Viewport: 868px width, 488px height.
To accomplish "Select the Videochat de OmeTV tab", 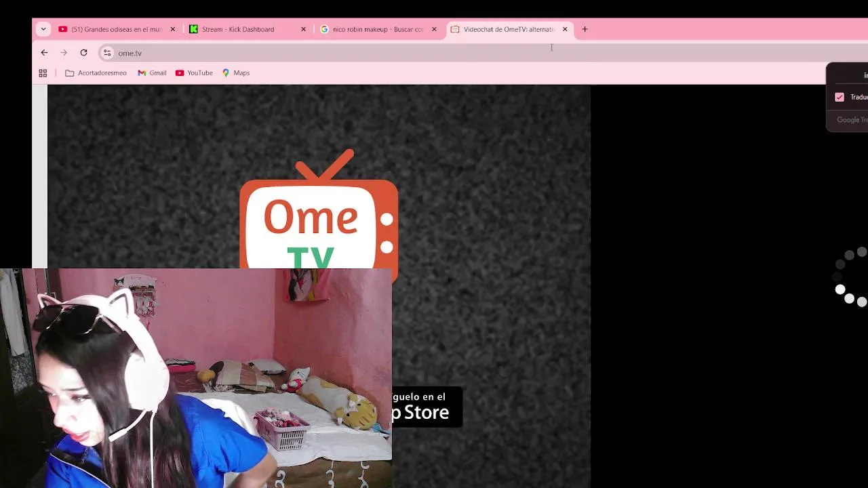I will pyautogui.click(x=509, y=29).
